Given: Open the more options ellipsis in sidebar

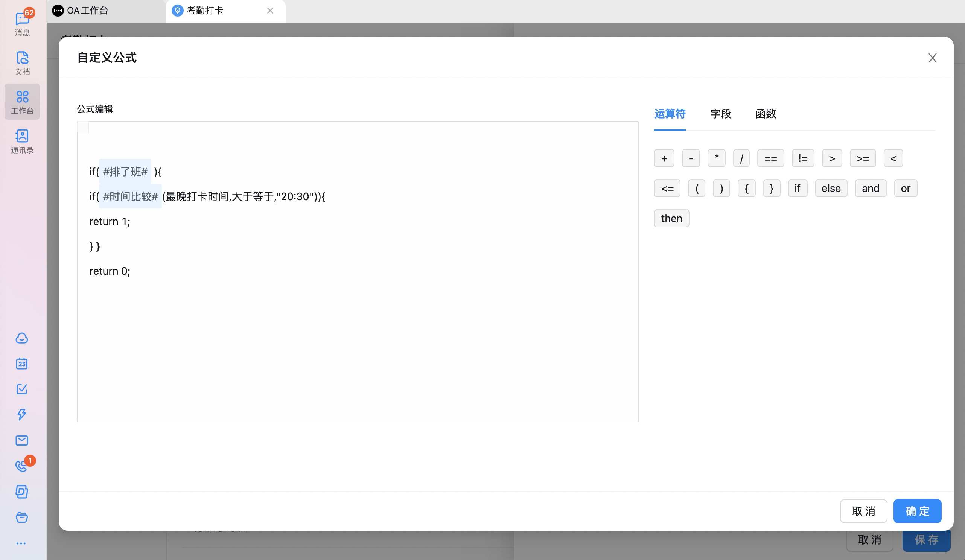Looking at the screenshot, I should (21, 543).
